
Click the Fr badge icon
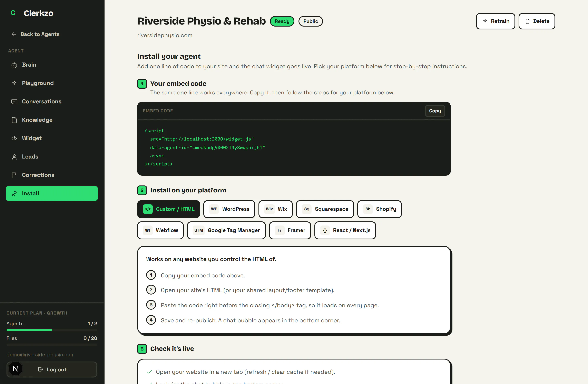[x=280, y=230]
